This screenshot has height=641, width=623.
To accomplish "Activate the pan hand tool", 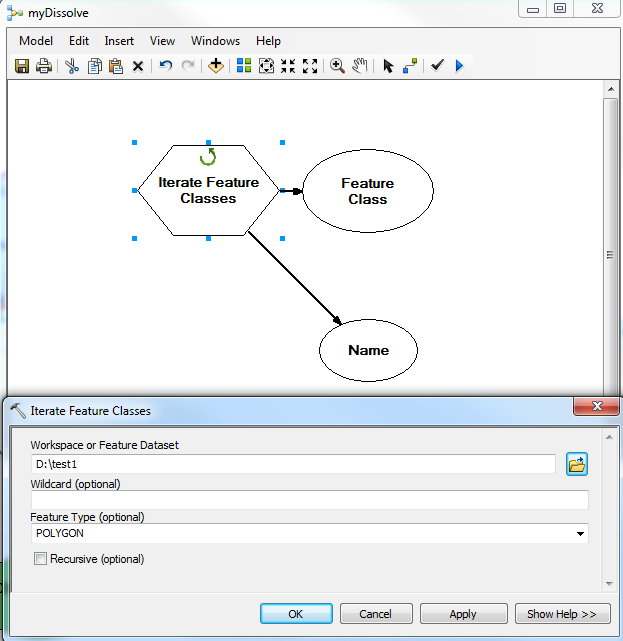I will pyautogui.click(x=360, y=66).
